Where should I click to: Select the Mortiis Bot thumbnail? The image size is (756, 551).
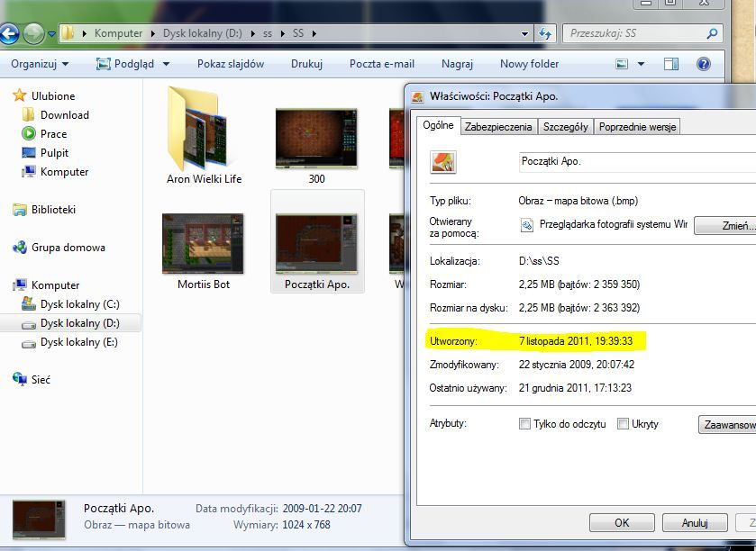pyautogui.click(x=204, y=244)
